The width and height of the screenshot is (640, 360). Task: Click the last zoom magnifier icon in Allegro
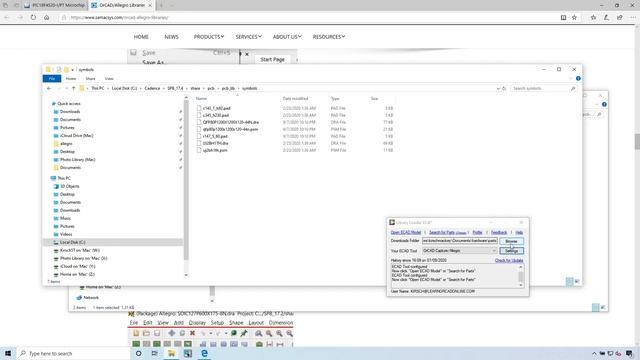tap(289, 333)
